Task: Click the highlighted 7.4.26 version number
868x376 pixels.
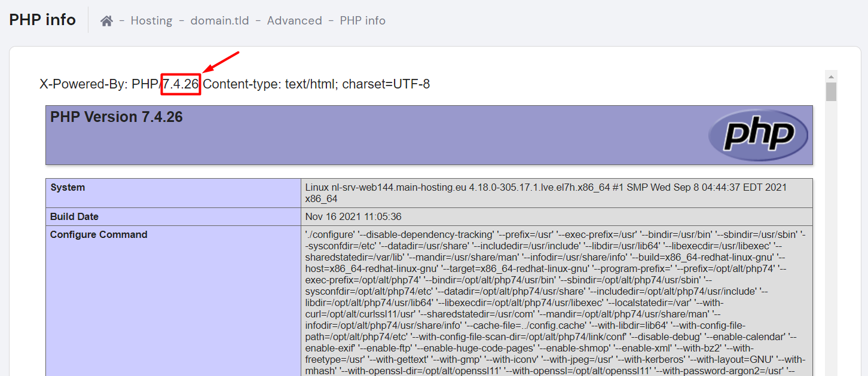Action: click(180, 84)
